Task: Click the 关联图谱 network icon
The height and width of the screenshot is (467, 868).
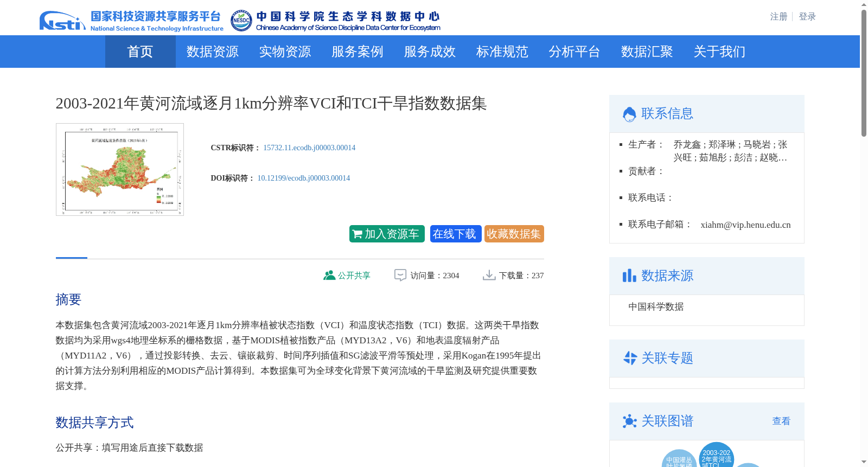Action: point(629,421)
